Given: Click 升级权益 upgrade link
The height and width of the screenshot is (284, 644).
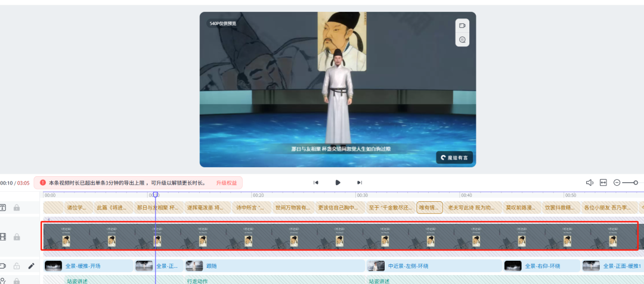Looking at the screenshot, I should click(x=227, y=183).
